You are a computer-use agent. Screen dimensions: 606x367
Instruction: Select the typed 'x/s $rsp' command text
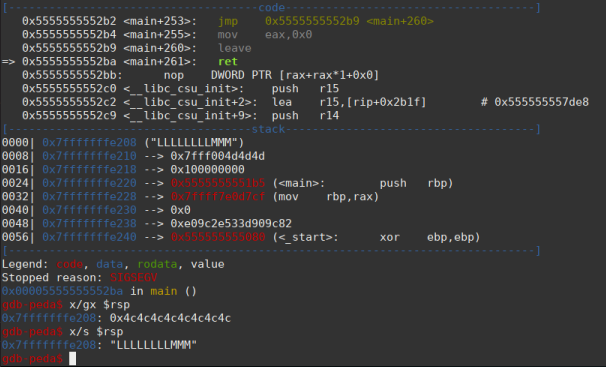click(96, 332)
